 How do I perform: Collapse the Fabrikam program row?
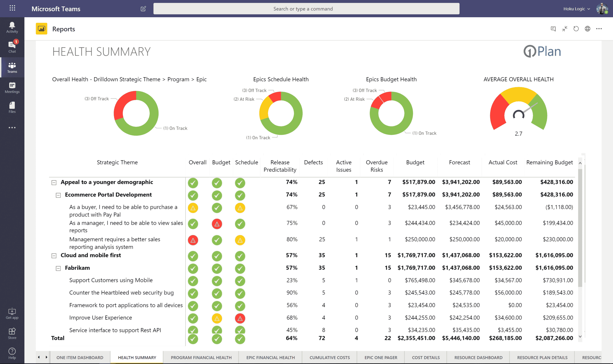pyautogui.click(x=58, y=268)
